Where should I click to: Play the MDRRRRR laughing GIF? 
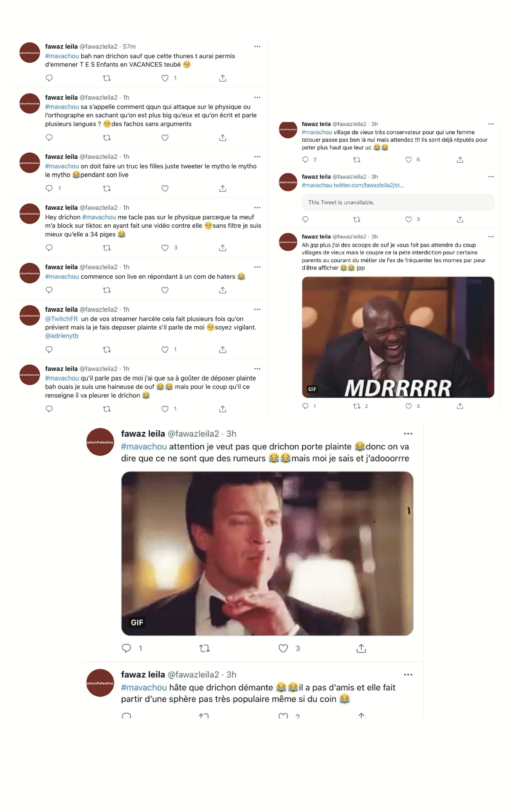[x=398, y=337]
